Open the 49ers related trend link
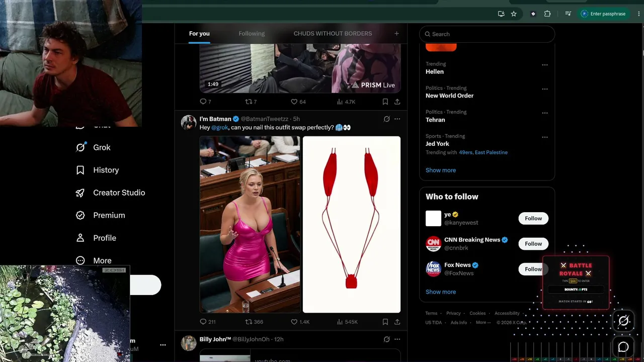The image size is (644, 362). pyautogui.click(x=465, y=152)
